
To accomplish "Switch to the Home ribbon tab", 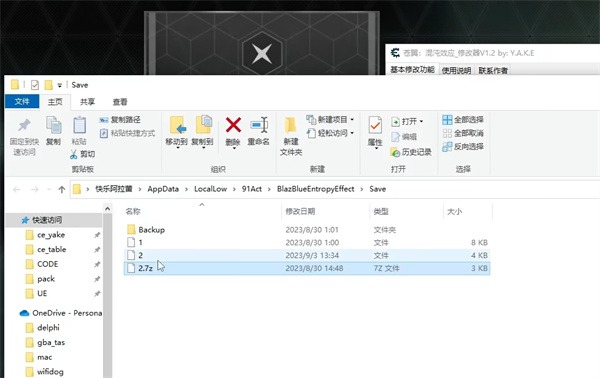I will point(55,102).
